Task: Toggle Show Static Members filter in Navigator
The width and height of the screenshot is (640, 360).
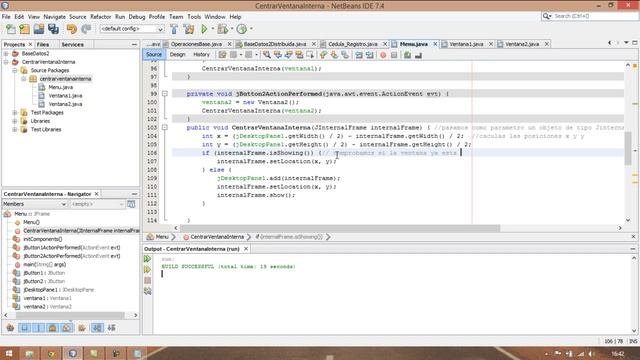Action: coord(39,327)
